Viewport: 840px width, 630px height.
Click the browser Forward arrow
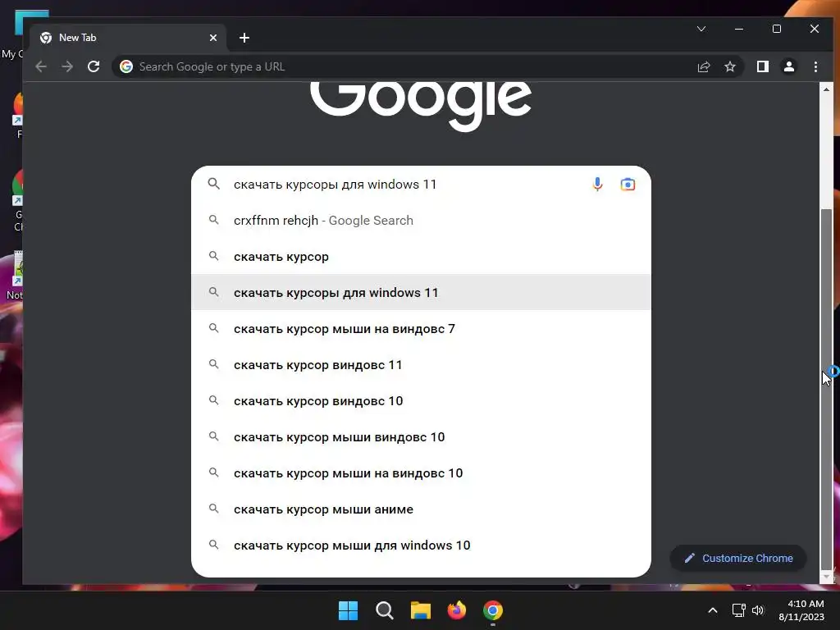pos(67,66)
